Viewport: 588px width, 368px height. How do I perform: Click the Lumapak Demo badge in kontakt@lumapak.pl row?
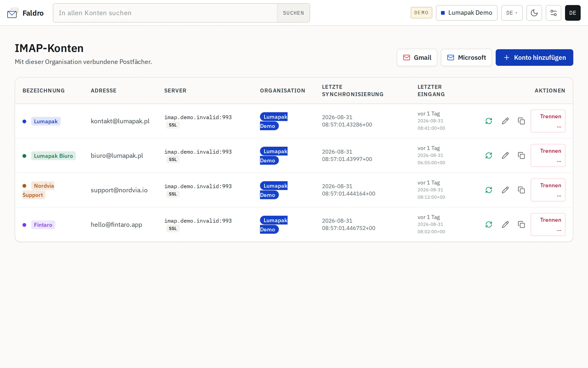274,121
